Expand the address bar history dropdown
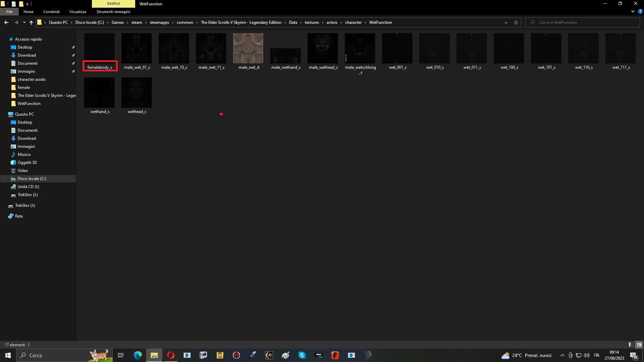The height and width of the screenshot is (362, 644). pos(506,22)
